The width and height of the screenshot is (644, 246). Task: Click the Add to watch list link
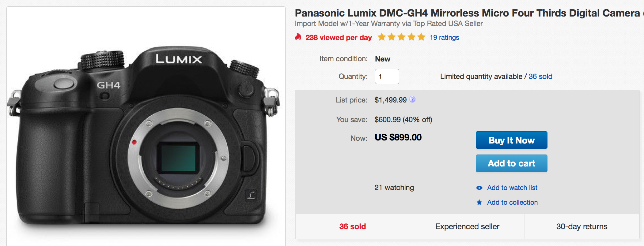(512, 188)
